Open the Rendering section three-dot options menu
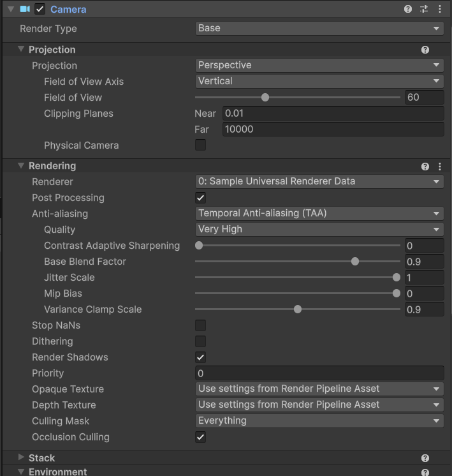Image resolution: width=452 pixels, height=476 pixels. [440, 166]
